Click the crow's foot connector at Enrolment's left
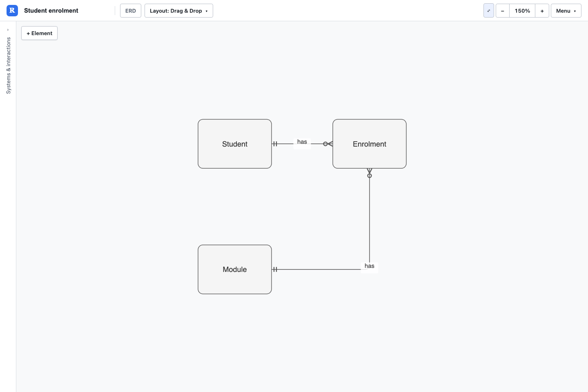588x392 pixels. [x=328, y=144]
